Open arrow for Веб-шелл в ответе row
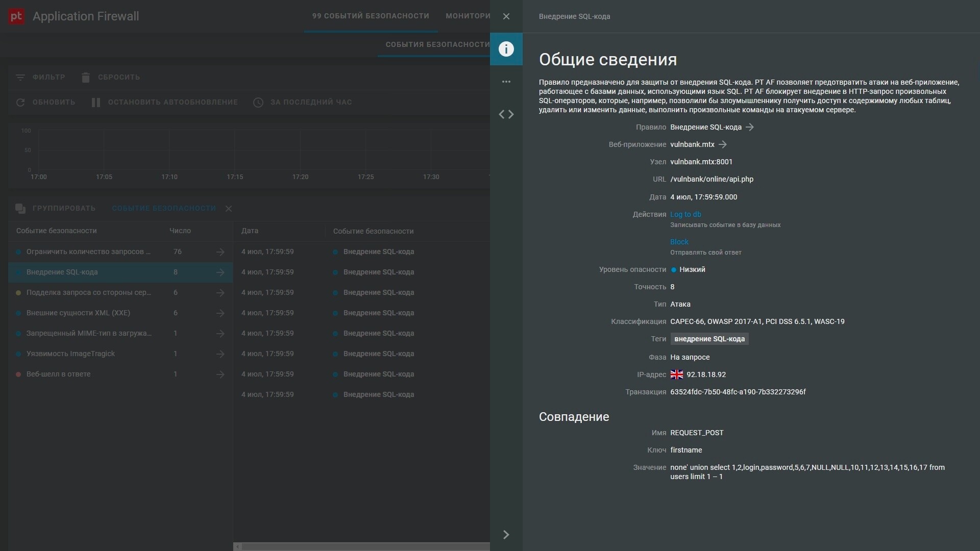This screenshot has height=551, width=980. coord(220,374)
